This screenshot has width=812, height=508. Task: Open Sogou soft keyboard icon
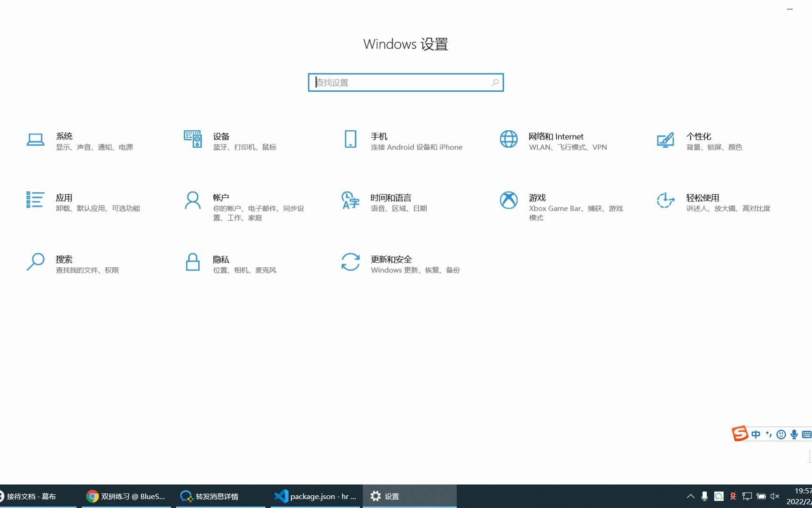807,434
